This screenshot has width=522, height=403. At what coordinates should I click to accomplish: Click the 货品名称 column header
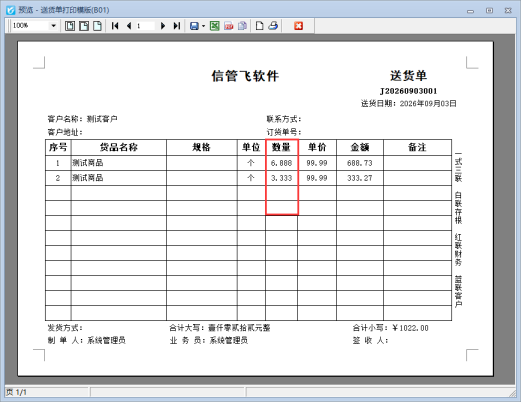119,147
